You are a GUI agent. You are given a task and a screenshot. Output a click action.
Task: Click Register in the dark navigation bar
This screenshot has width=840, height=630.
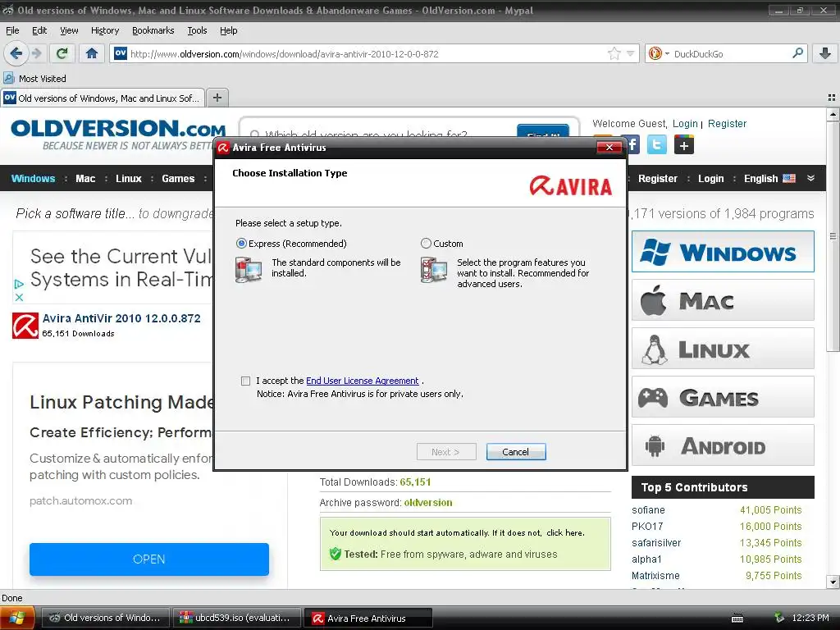coord(657,178)
